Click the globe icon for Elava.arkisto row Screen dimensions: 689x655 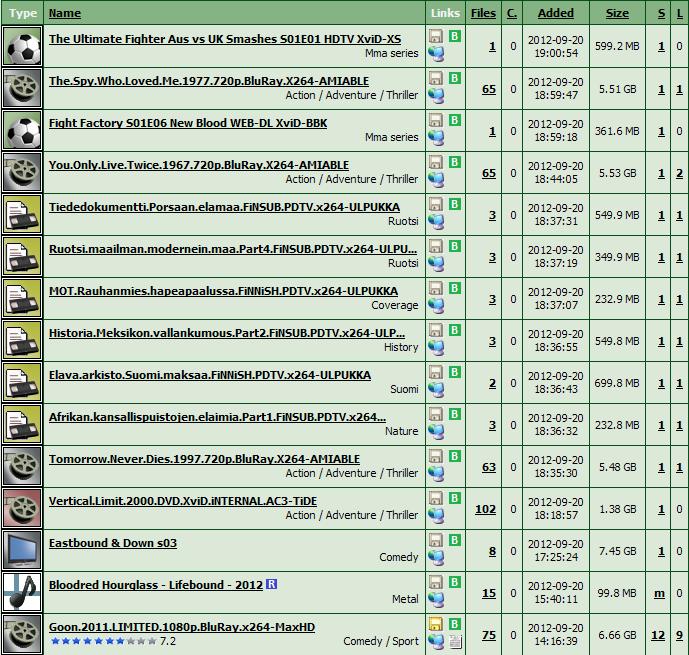coord(436,390)
